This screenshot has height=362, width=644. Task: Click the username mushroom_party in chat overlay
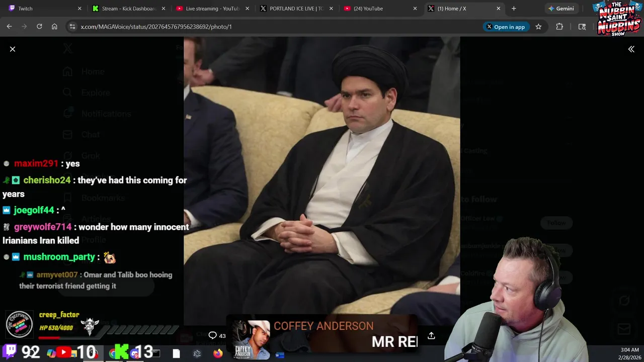pos(59,257)
